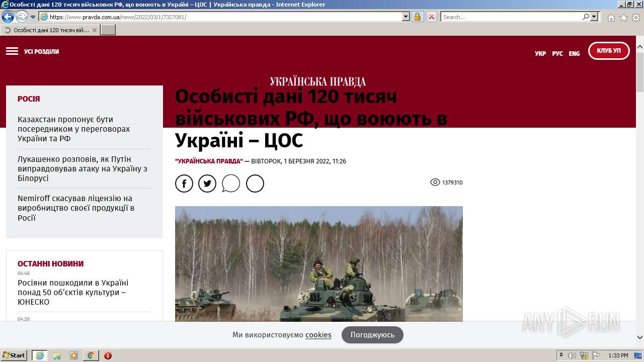644x362 pixels.
Task: Click the IE search box
Action: click(x=511, y=17)
